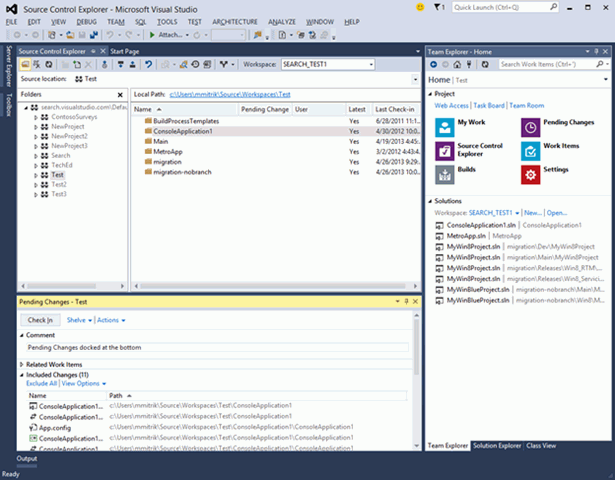Viewport: 615px width, 480px height.
Task: Select the MetroApp folder row
Action: coord(276,152)
